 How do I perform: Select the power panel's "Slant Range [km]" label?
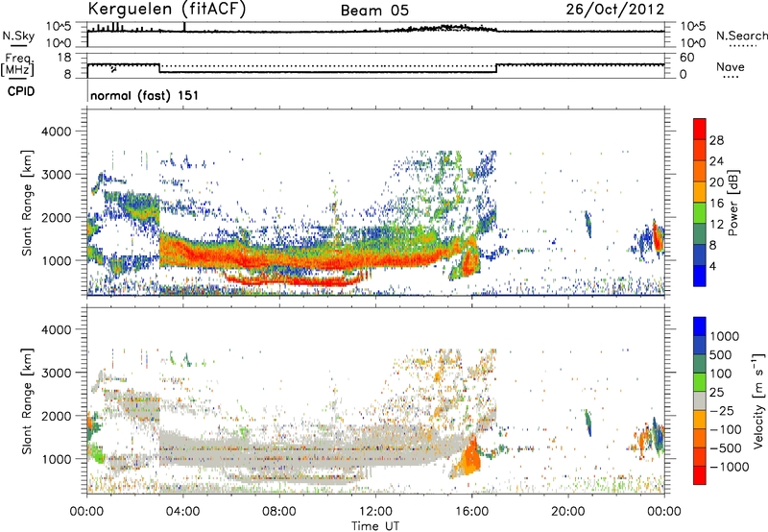pyautogui.click(x=27, y=203)
